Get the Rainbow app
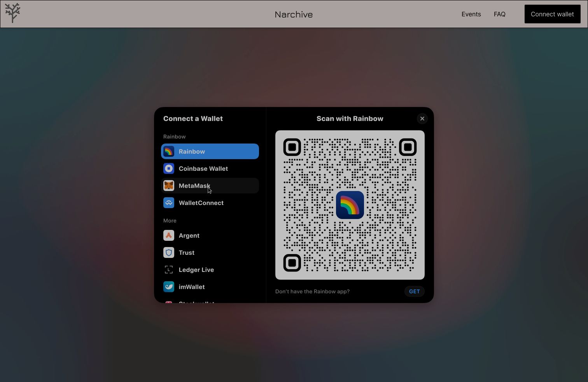This screenshot has width=588, height=382. click(415, 291)
